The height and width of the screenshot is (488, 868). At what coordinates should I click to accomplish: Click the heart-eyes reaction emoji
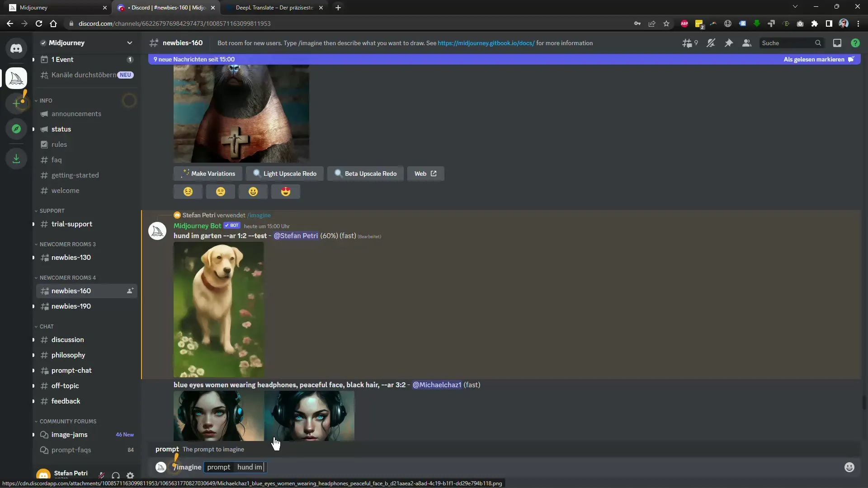pos(286,191)
